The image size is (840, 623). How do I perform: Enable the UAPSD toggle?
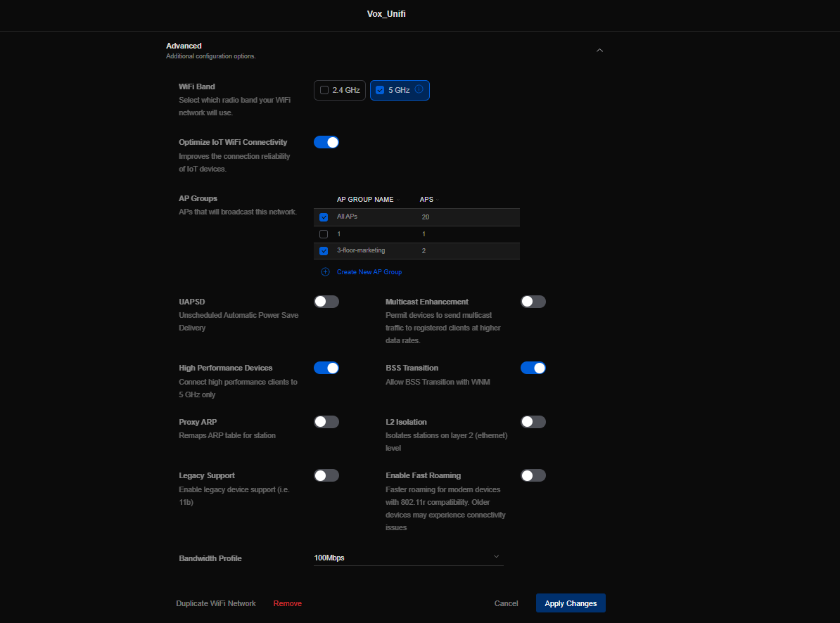click(x=326, y=302)
